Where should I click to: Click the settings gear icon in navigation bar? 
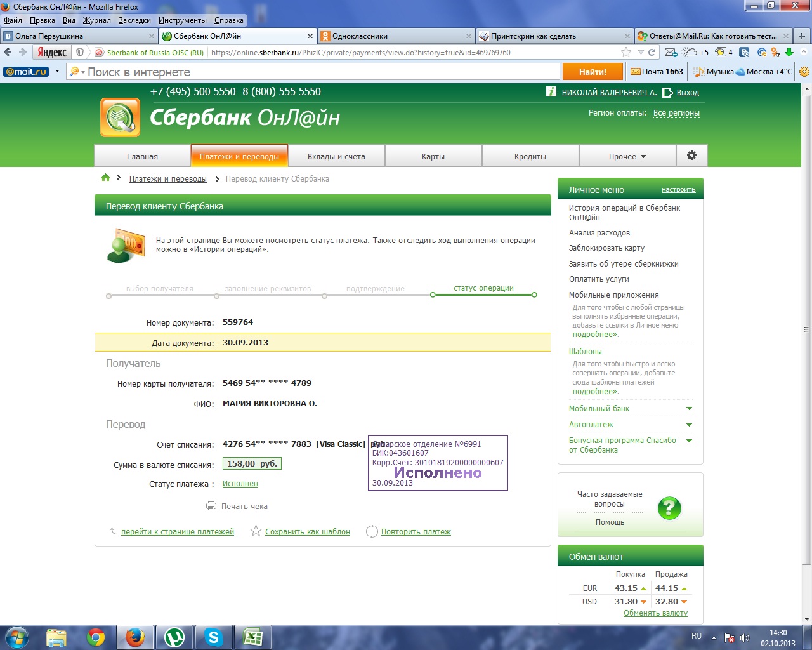(691, 156)
